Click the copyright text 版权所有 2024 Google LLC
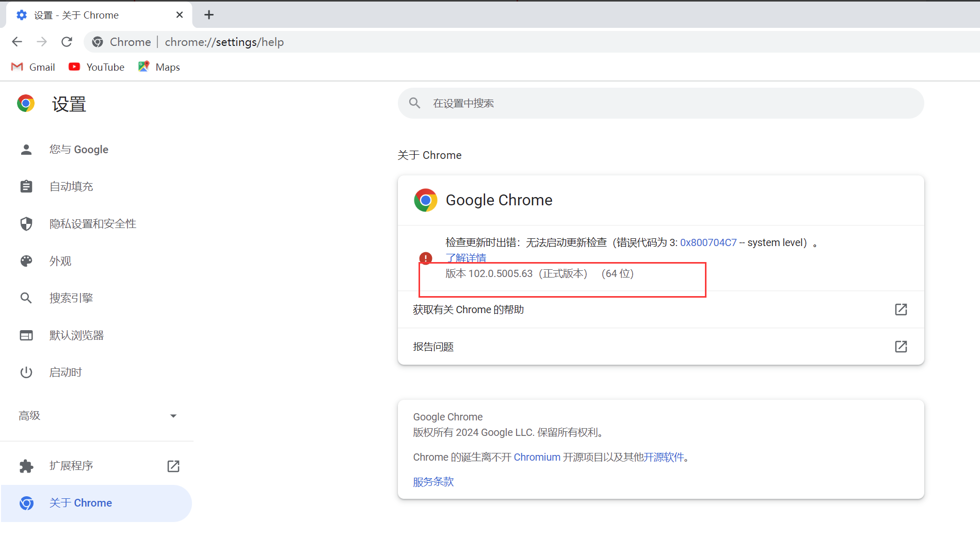Image resolution: width=980 pixels, height=537 pixels. 473,432
